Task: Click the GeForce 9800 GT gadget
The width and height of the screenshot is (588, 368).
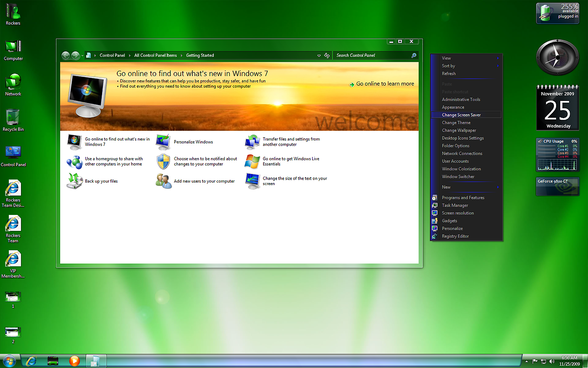Action: point(557,186)
